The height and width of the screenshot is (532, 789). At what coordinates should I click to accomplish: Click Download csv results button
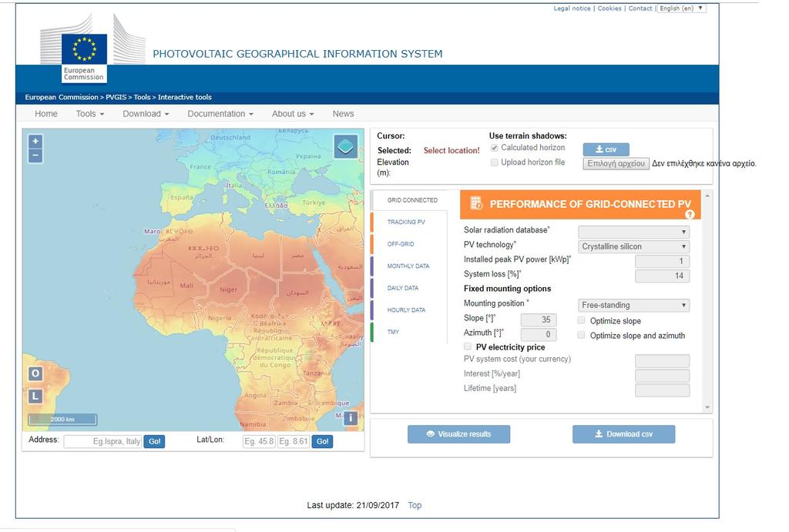(623, 434)
